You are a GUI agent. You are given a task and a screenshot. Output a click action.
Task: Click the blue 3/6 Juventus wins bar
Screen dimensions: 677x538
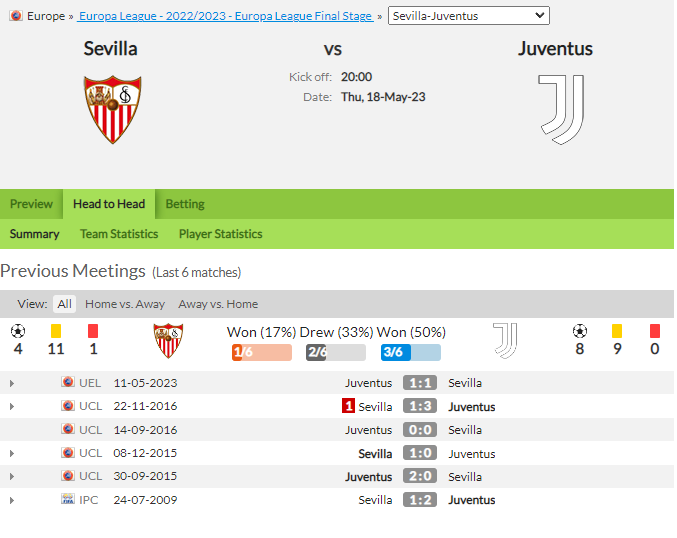click(411, 352)
